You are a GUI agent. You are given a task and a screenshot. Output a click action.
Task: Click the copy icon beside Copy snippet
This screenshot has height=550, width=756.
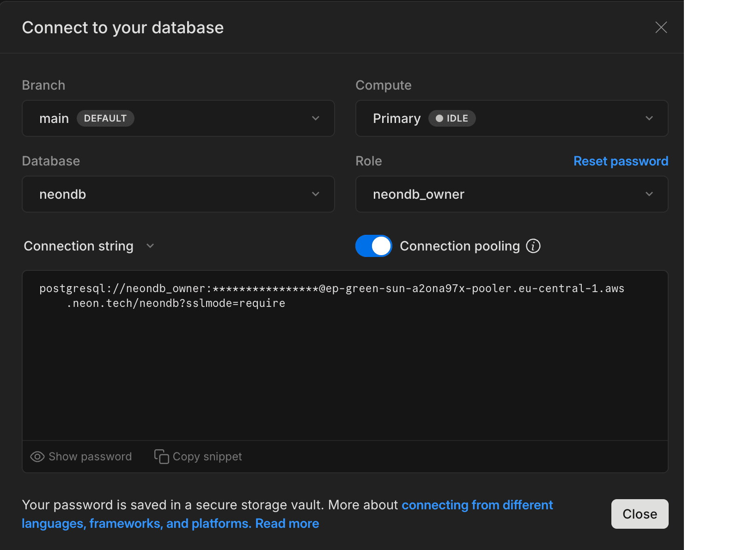pos(160,457)
